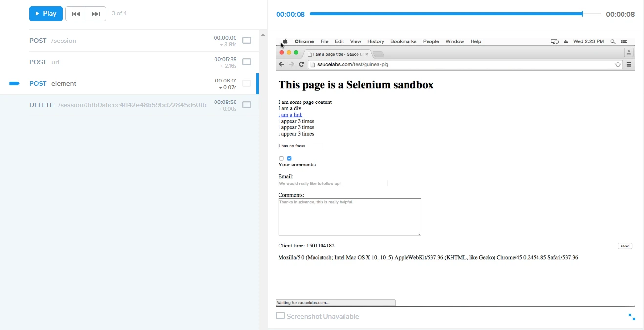This screenshot has width=644, height=330.
Task: Click the Wed 2:23 PM clock
Action: pyautogui.click(x=588, y=41)
